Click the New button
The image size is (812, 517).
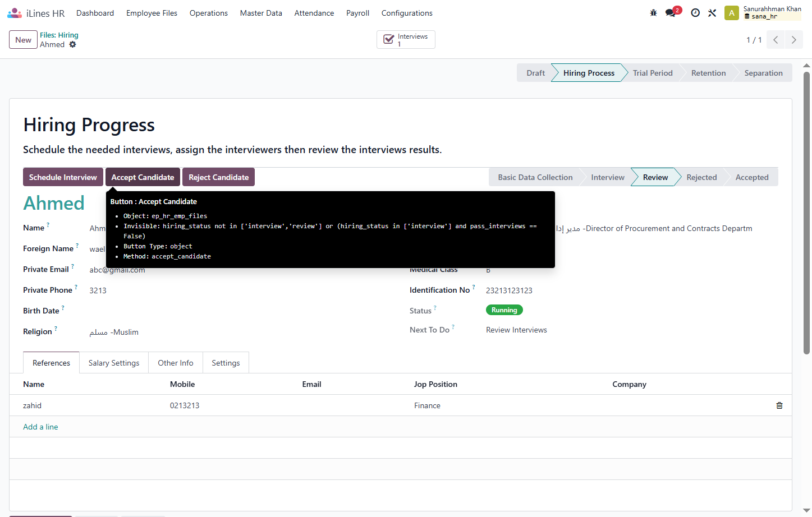(23, 40)
